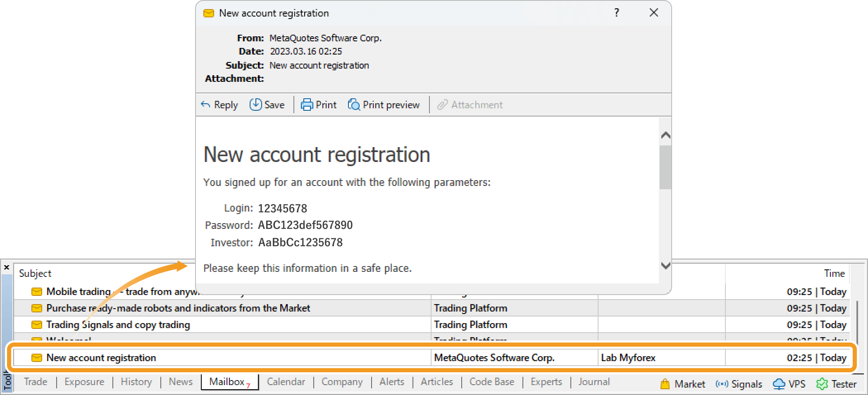The image size is (868, 395).
Task: Click the Tester label in the toolbox
Action: click(x=844, y=384)
